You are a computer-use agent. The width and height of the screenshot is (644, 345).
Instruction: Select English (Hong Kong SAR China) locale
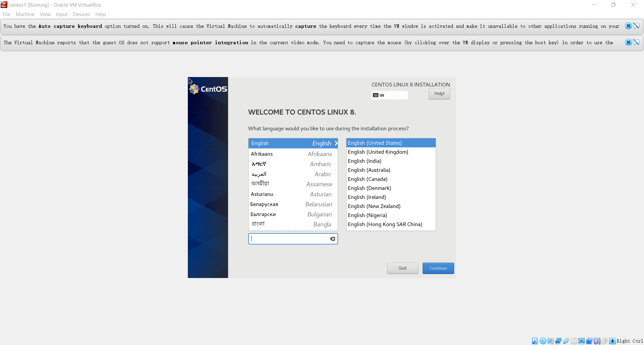(x=391, y=224)
